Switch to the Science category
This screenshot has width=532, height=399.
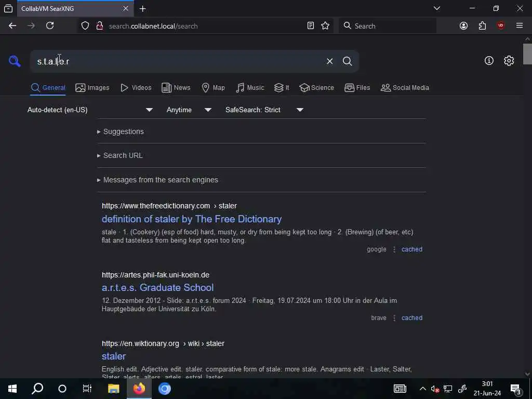tap(316, 87)
